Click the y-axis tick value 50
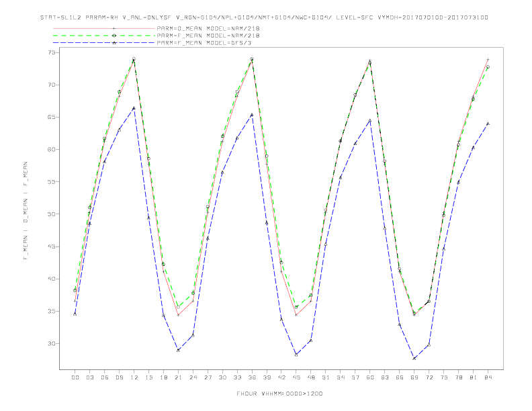Image resolution: width=532 pixels, height=411 pixels. click(52, 214)
